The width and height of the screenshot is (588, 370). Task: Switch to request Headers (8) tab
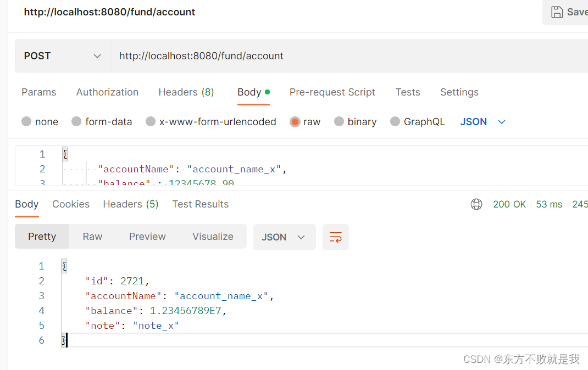(186, 92)
